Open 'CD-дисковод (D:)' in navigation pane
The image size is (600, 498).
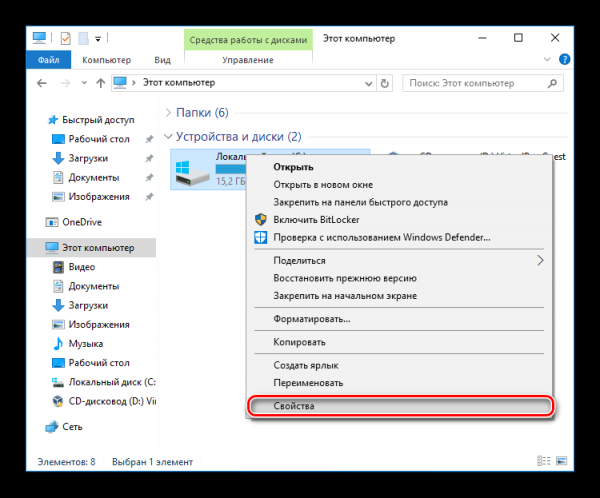[x=112, y=401]
